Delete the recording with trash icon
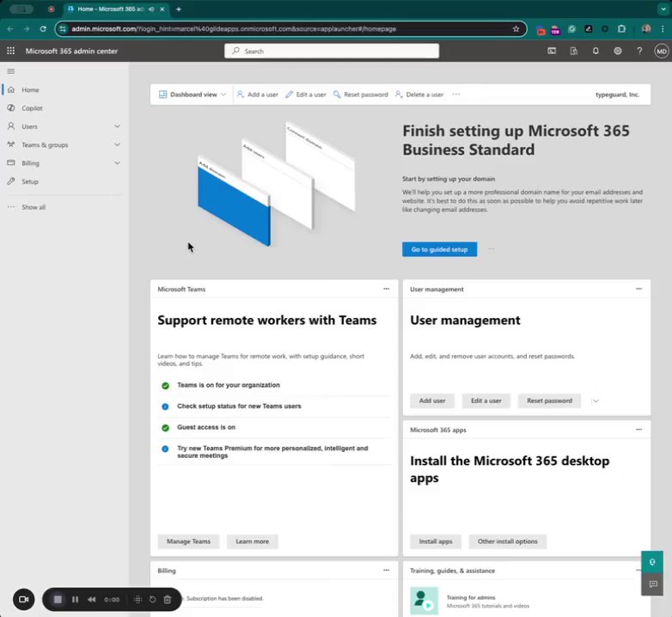 pyautogui.click(x=168, y=600)
